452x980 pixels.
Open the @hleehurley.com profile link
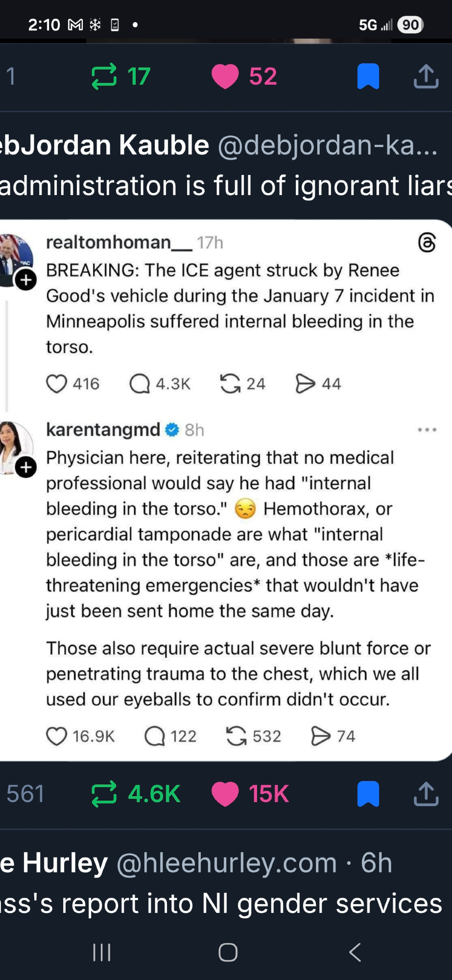[227, 863]
